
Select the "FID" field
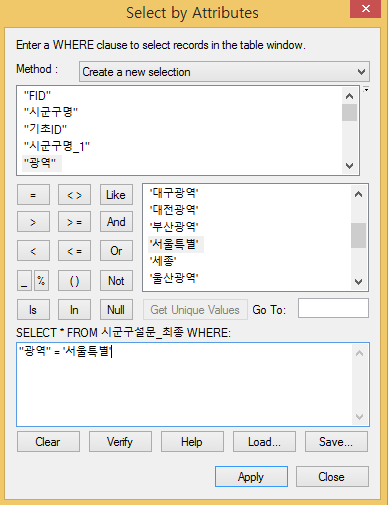tap(37, 96)
